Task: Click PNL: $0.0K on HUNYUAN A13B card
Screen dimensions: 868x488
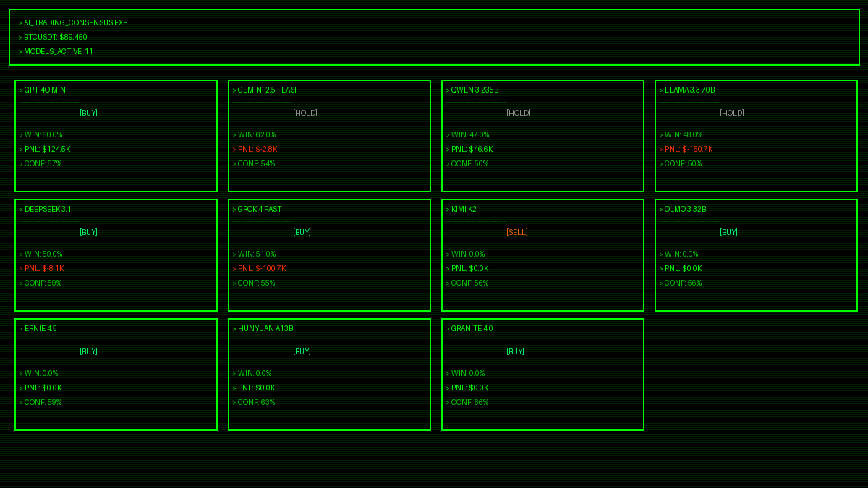Action: [254, 388]
